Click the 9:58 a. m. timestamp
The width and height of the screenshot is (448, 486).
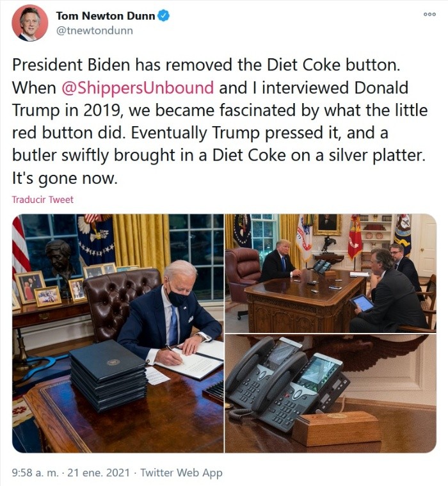coord(35,473)
